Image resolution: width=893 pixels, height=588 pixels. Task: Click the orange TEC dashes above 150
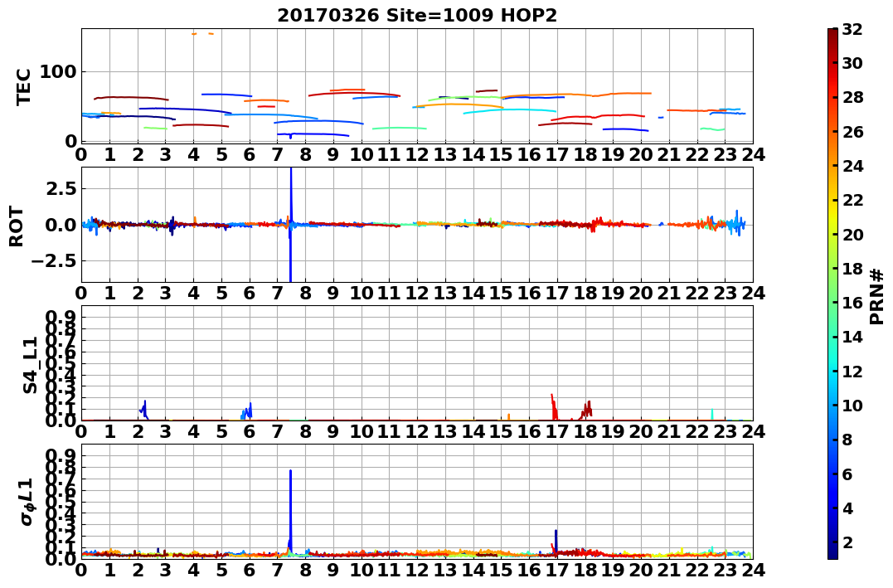click(203, 34)
